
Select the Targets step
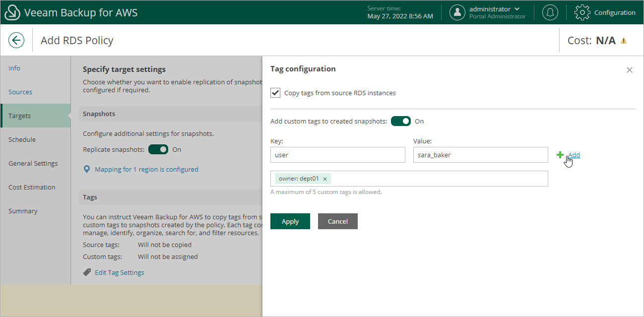(35, 116)
